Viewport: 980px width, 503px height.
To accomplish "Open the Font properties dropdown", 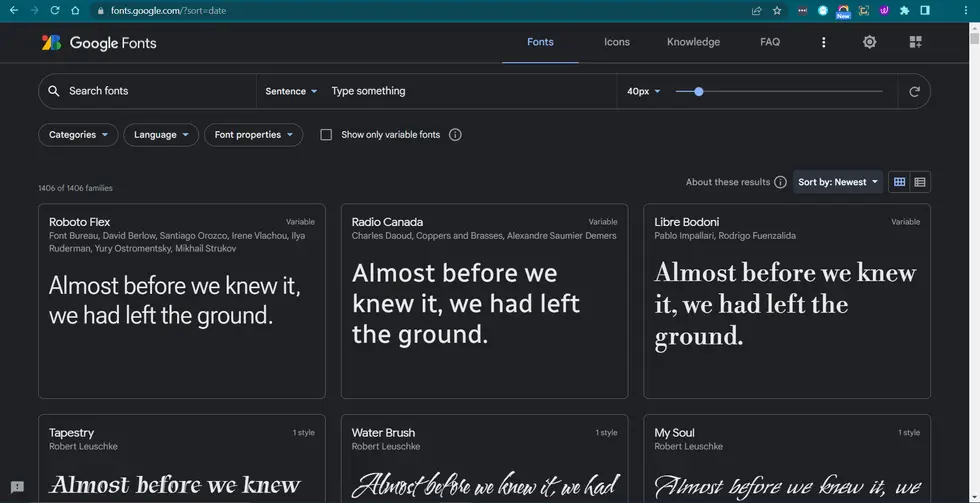I will (x=254, y=135).
